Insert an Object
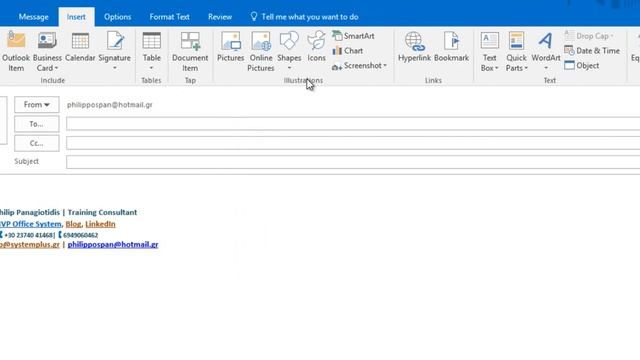This screenshot has width=640, height=360. coord(582,65)
